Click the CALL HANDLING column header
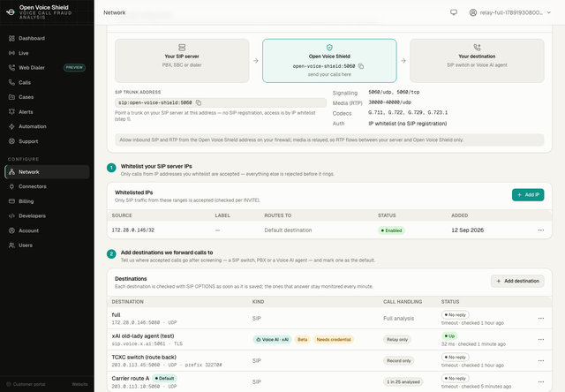The width and height of the screenshot is (565, 392). coord(403,302)
